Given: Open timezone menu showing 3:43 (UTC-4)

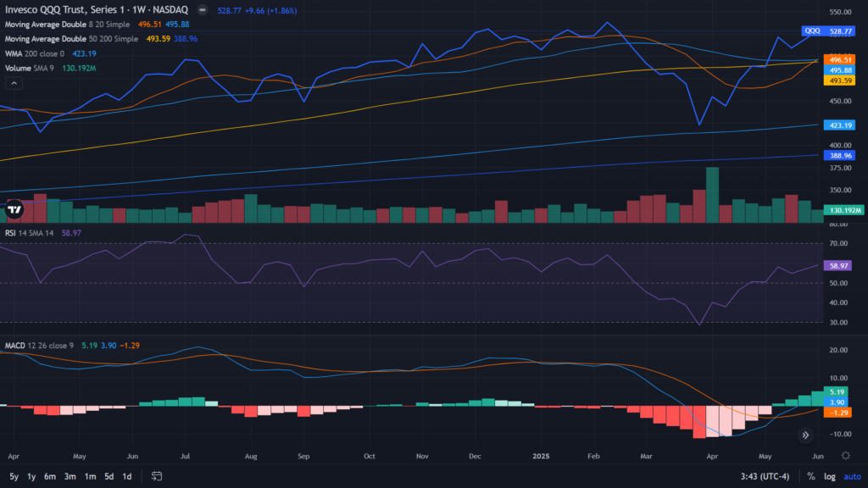Looking at the screenshot, I should click(765, 476).
